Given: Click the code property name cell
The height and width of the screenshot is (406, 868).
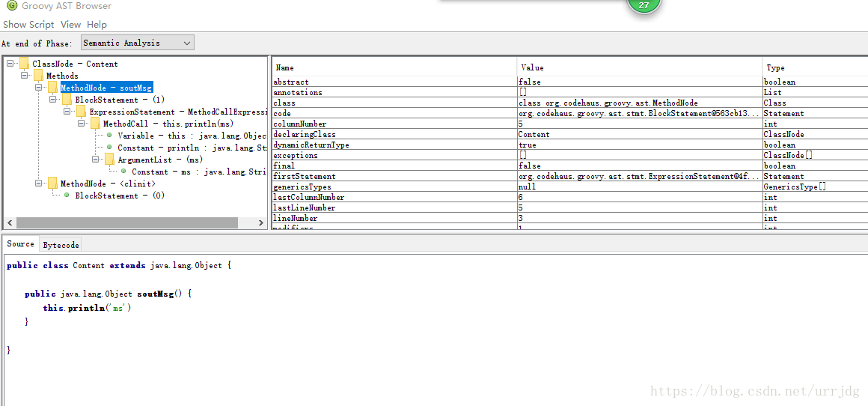Looking at the screenshot, I should (394, 114).
